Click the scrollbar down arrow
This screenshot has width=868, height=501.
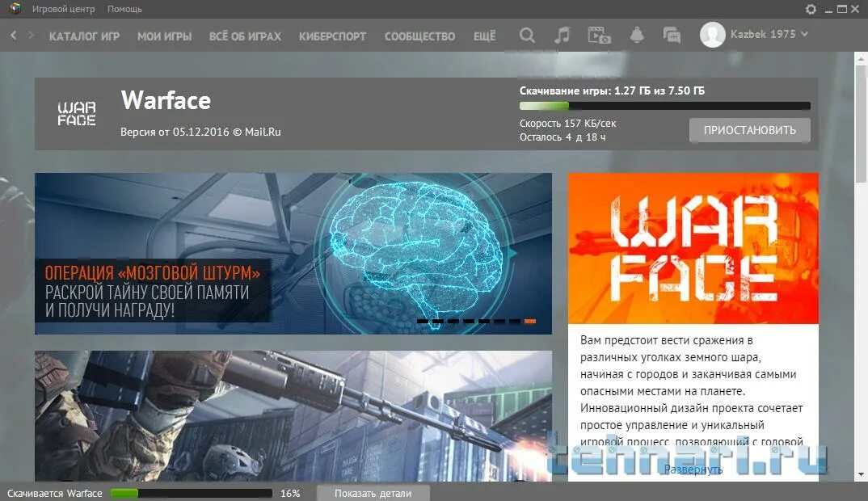point(861,474)
